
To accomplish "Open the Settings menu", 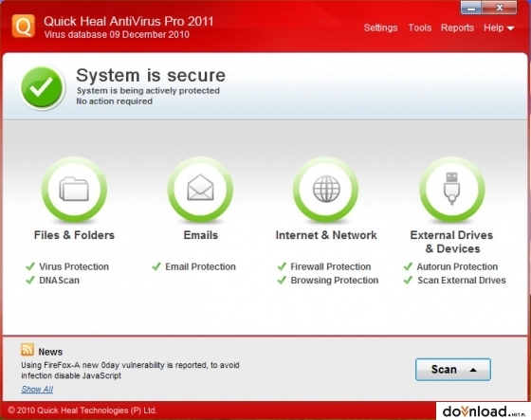I will point(380,27).
